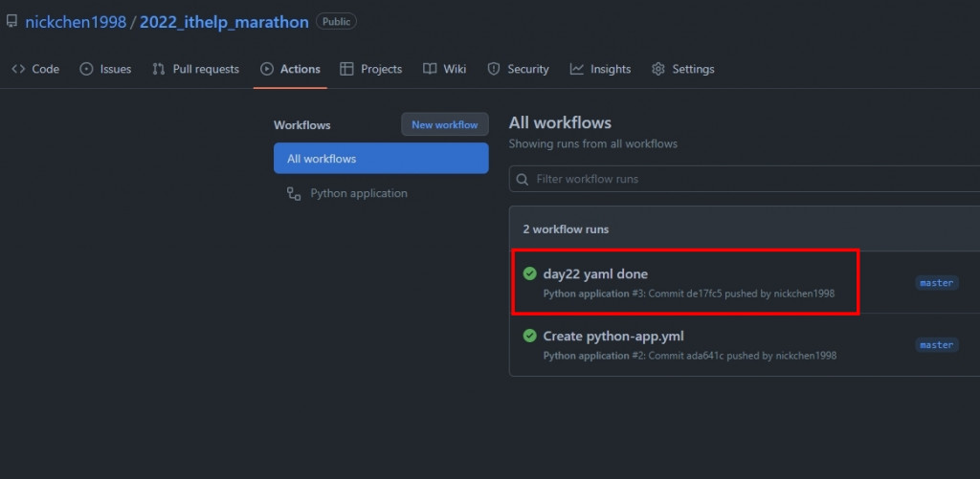Switch to the Projects tab
This screenshot has height=479, width=980.
point(370,70)
